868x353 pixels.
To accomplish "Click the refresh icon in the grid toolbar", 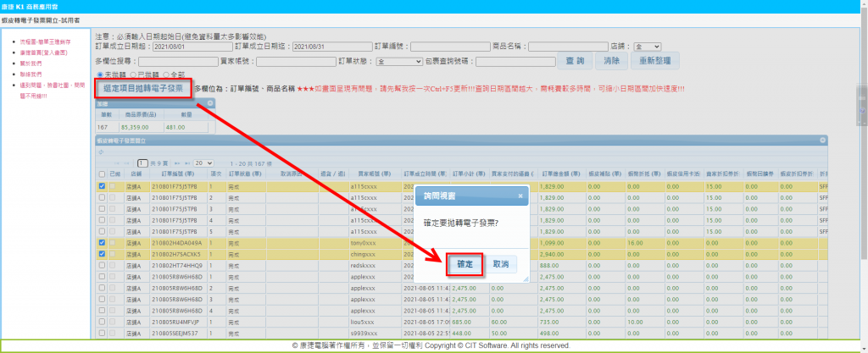I will tap(101, 152).
